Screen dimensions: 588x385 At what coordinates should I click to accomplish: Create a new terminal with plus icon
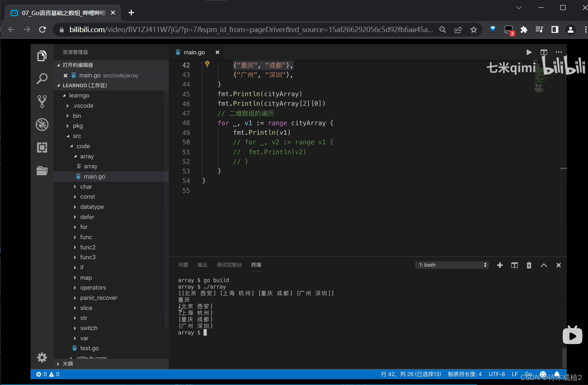(x=500, y=265)
